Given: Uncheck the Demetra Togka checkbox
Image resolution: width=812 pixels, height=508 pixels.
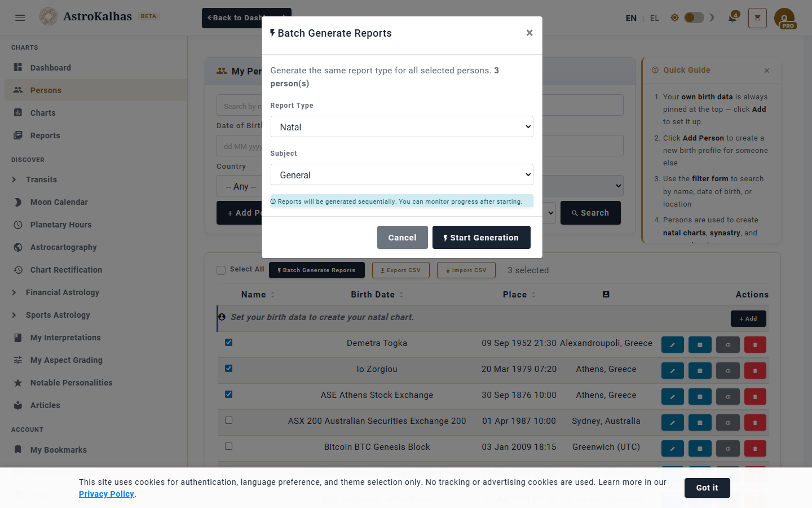Looking at the screenshot, I should (228, 343).
